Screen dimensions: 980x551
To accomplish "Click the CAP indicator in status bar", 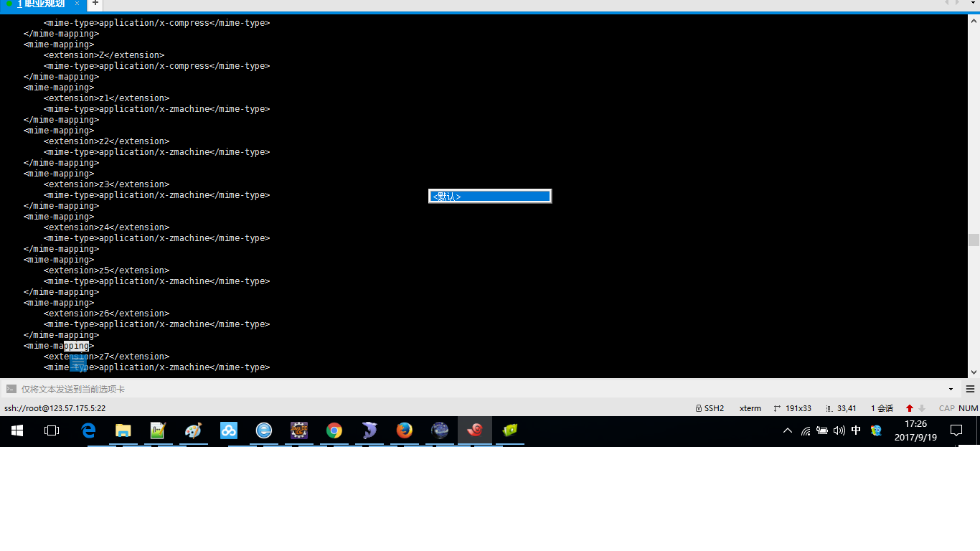I will coord(947,408).
